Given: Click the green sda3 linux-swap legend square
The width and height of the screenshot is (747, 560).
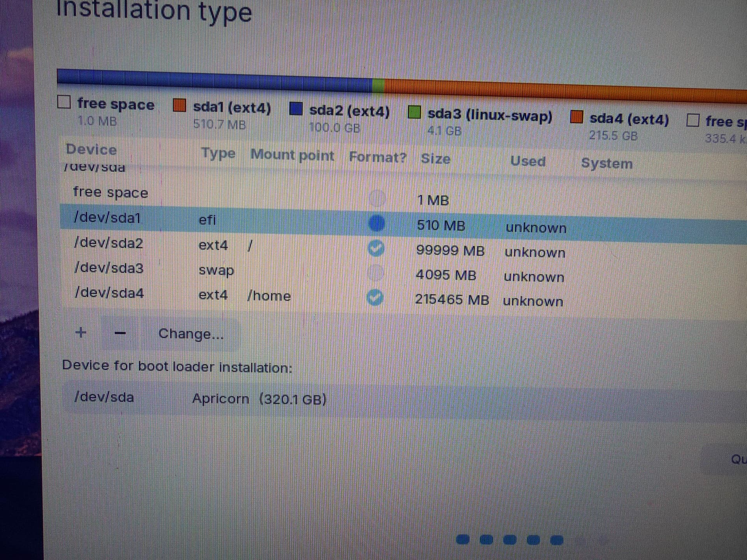Looking at the screenshot, I should (414, 112).
